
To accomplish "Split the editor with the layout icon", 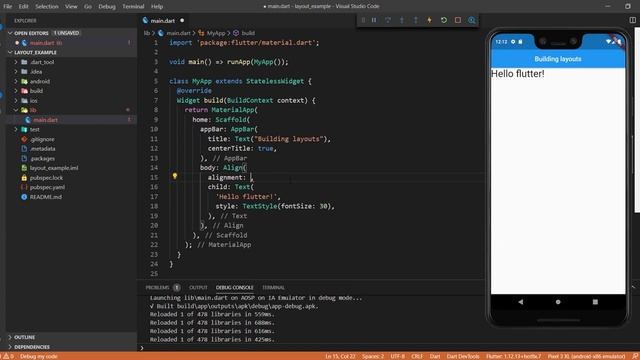I will [633, 20].
